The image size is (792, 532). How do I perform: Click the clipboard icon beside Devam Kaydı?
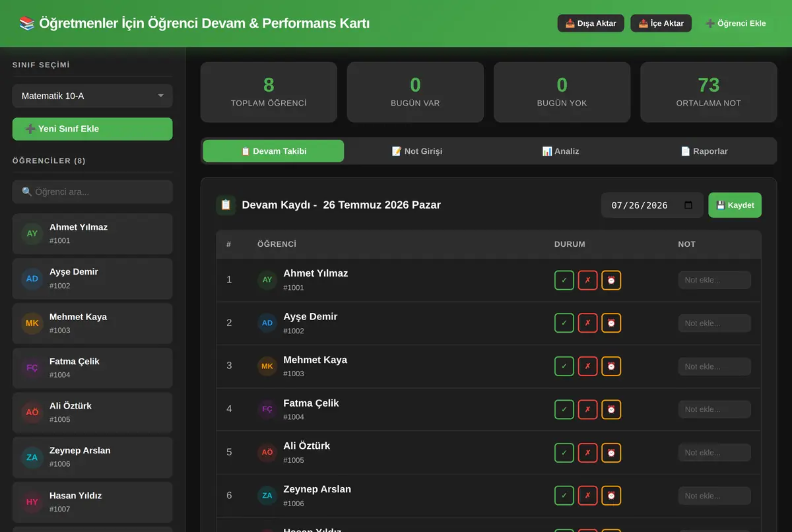pyautogui.click(x=226, y=205)
